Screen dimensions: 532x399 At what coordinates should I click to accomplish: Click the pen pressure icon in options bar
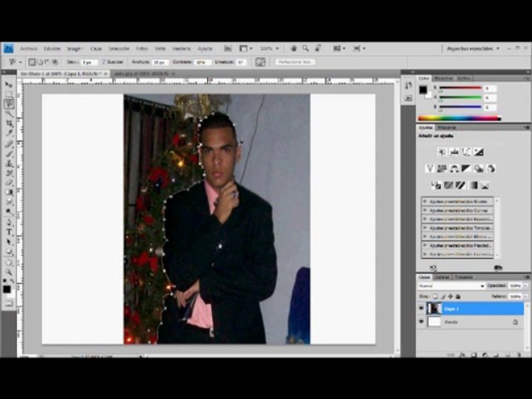click(260, 62)
